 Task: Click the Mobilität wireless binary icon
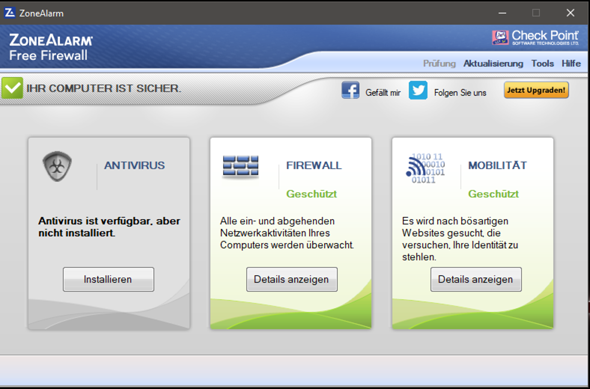pos(425,168)
